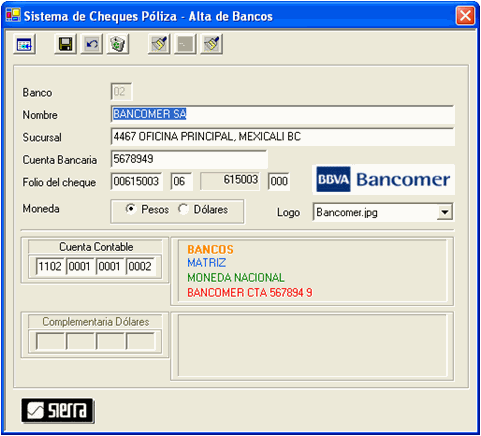Click the Sucursal input field

282,137
